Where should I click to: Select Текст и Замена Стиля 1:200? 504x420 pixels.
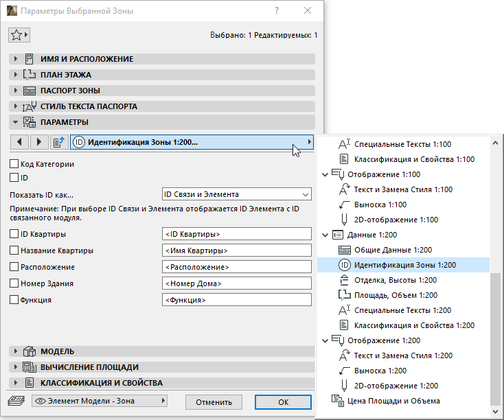(x=403, y=355)
